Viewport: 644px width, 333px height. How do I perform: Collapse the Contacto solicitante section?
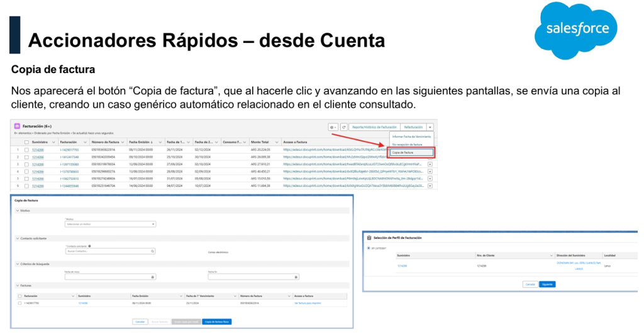pyautogui.click(x=17, y=238)
